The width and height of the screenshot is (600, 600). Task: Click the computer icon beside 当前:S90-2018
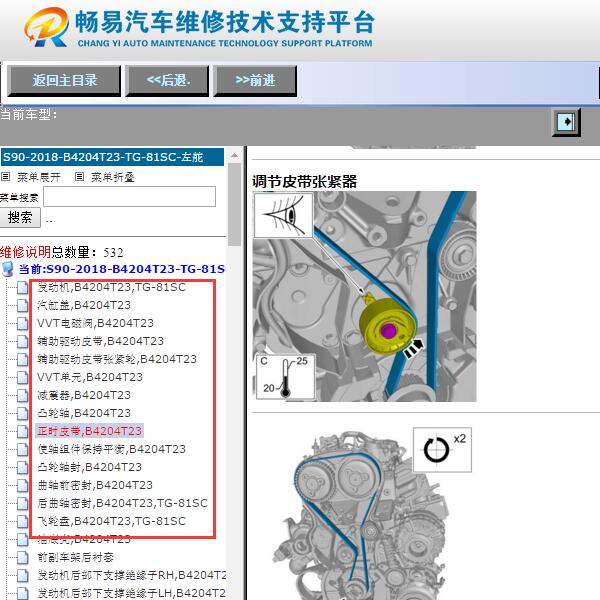click(x=8, y=269)
